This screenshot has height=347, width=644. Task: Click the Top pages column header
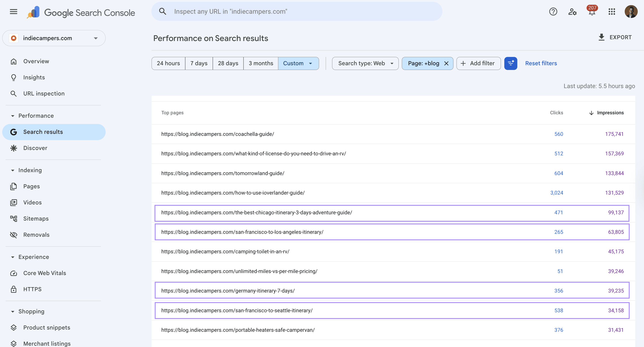coord(172,113)
